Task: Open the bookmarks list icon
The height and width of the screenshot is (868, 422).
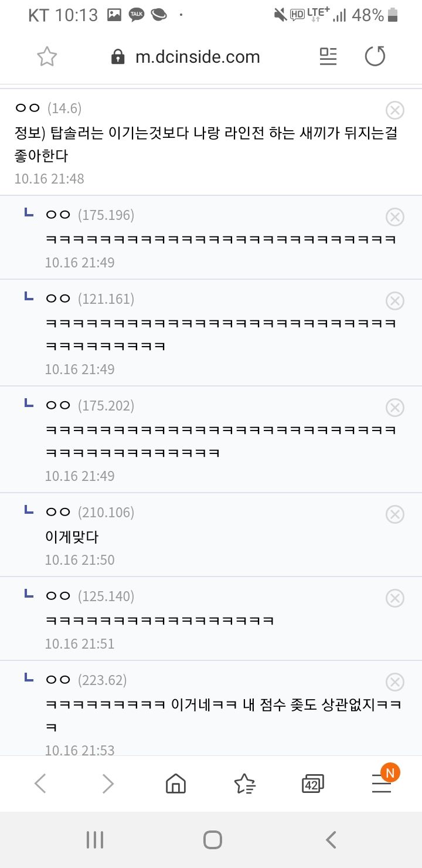Action: [x=244, y=783]
